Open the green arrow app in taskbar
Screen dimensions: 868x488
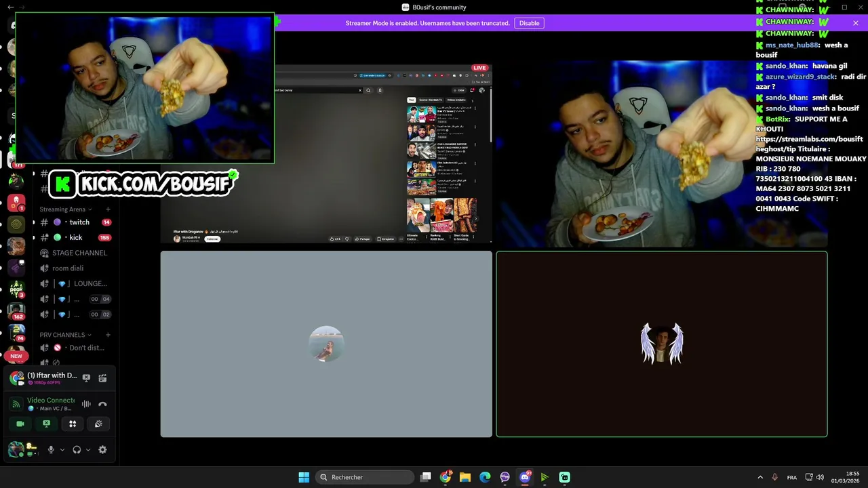pyautogui.click(x=545, y=477)
